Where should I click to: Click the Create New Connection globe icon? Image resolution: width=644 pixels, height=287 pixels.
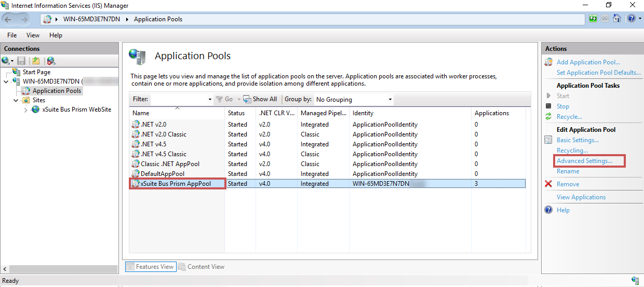(x=6, y=61)
